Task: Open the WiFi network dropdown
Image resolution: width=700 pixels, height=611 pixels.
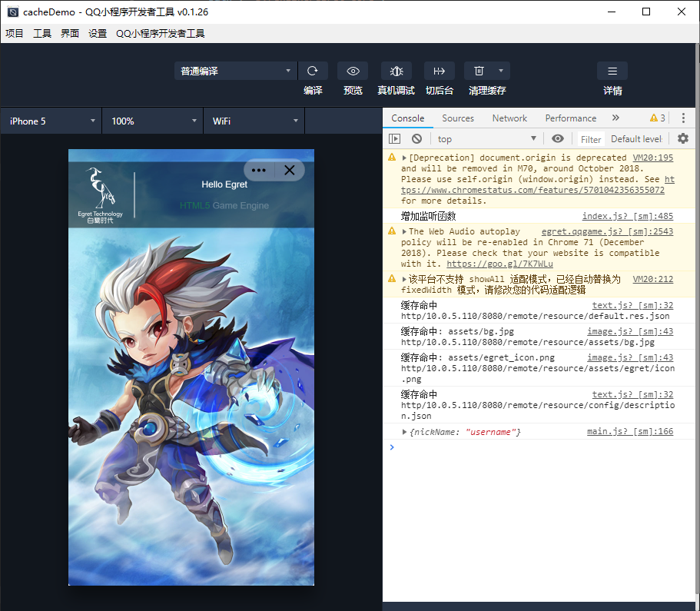Action: 254,121
